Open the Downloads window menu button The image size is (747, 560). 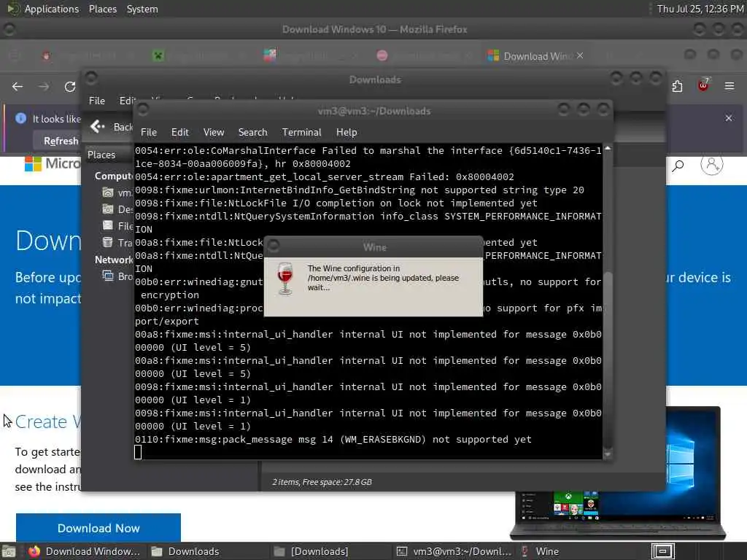pyautogui.click(x=91, y=78)
